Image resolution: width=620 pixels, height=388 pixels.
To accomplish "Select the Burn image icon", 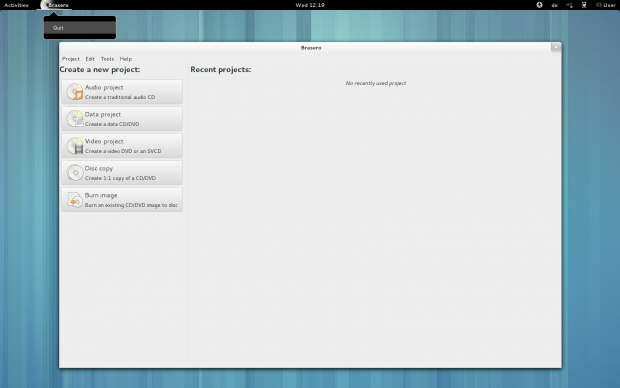I will tap(75, 200).
